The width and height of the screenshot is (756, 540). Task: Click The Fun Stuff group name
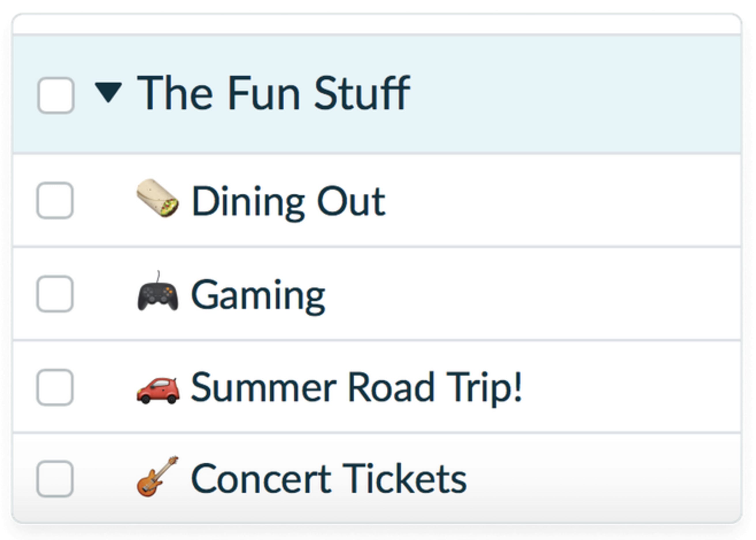[x=273, y=93]
